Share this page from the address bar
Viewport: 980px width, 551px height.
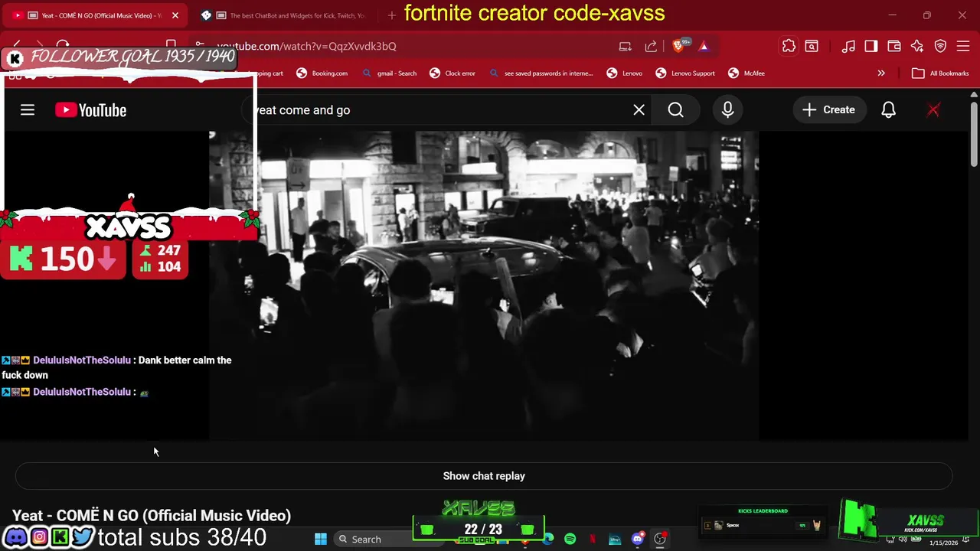point(651,47)
